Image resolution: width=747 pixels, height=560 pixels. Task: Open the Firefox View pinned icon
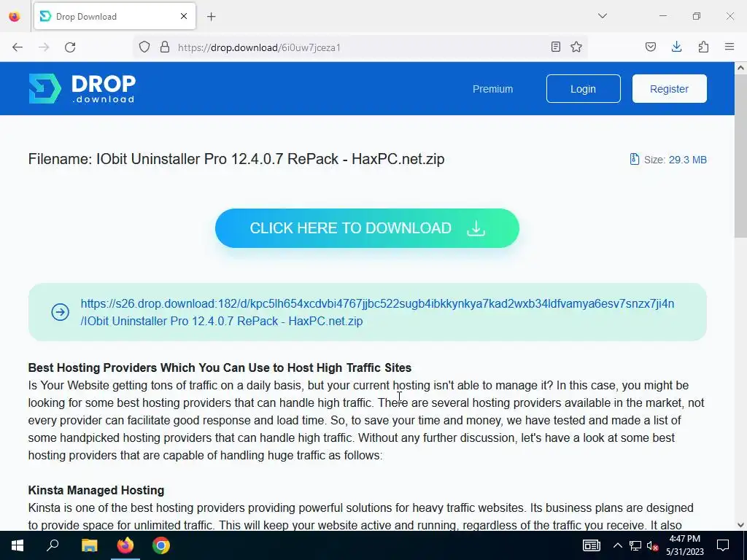15,16
